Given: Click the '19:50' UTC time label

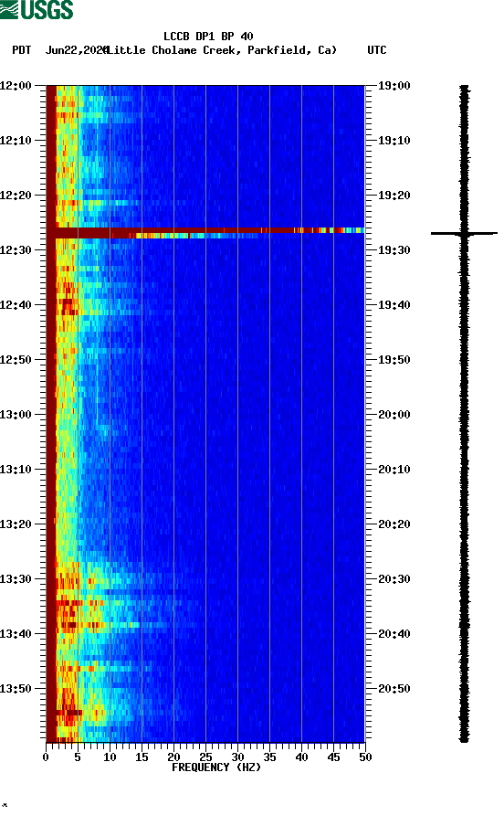Looking at the screenshot, I should coord(394,360).
